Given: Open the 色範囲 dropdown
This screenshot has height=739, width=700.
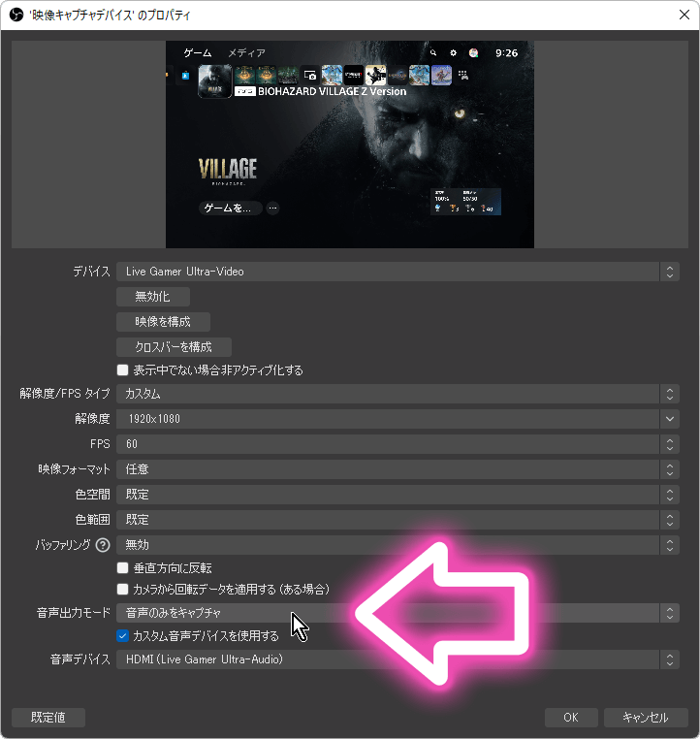Looking at the screenshot, I should pyautogui.click(x=398, y=520).
